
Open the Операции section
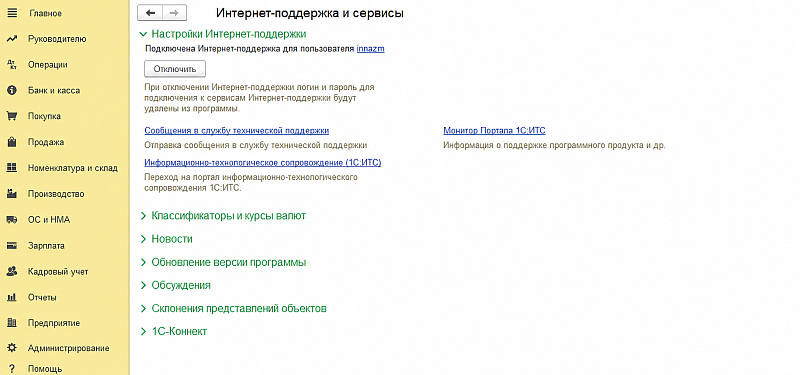(x=47, y=65)
